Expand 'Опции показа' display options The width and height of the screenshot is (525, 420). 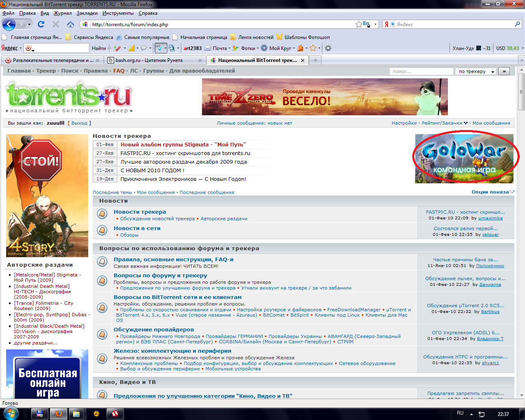[492, 192]
